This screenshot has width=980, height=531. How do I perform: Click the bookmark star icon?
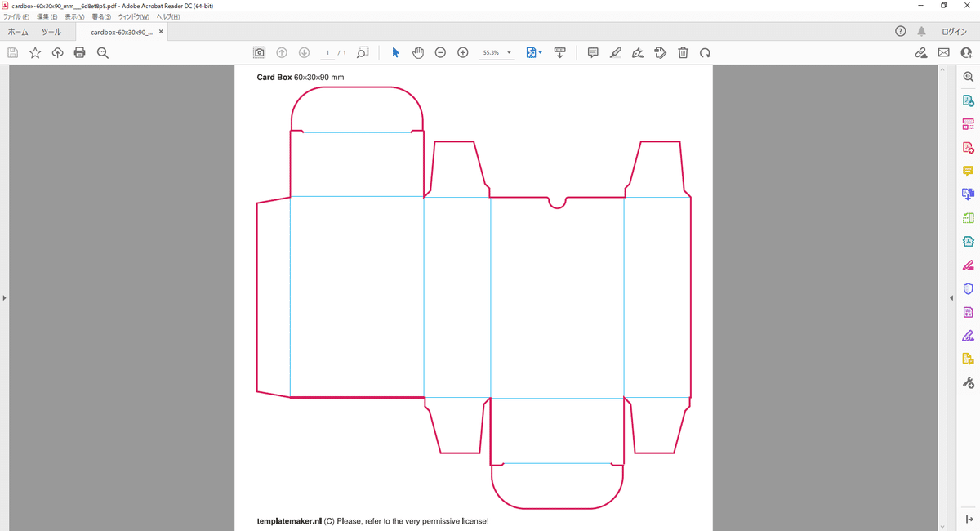(35, 52)
